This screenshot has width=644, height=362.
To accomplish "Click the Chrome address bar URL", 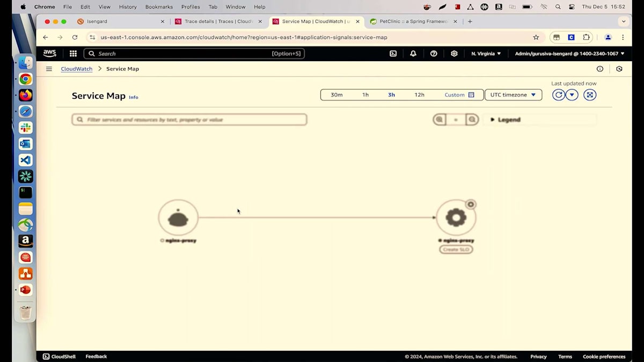I will click(x=244, y=37).
